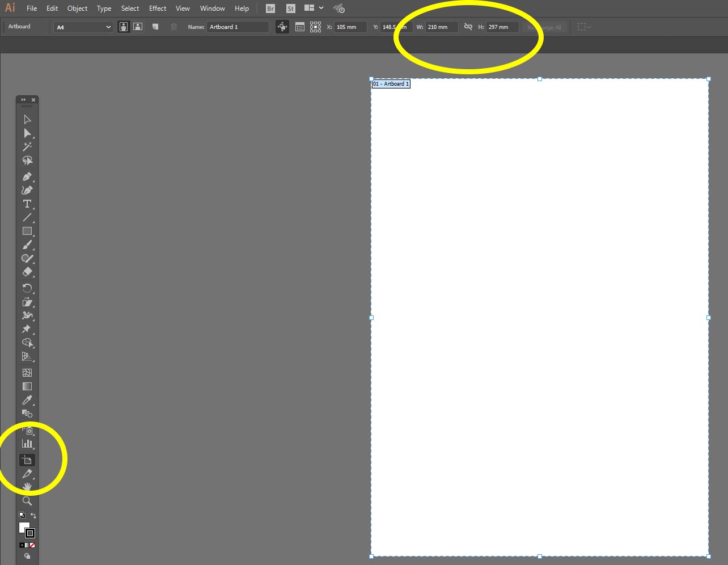Select the Type tool
This screenshot has height=565, width=728.
tap(27, 204)
